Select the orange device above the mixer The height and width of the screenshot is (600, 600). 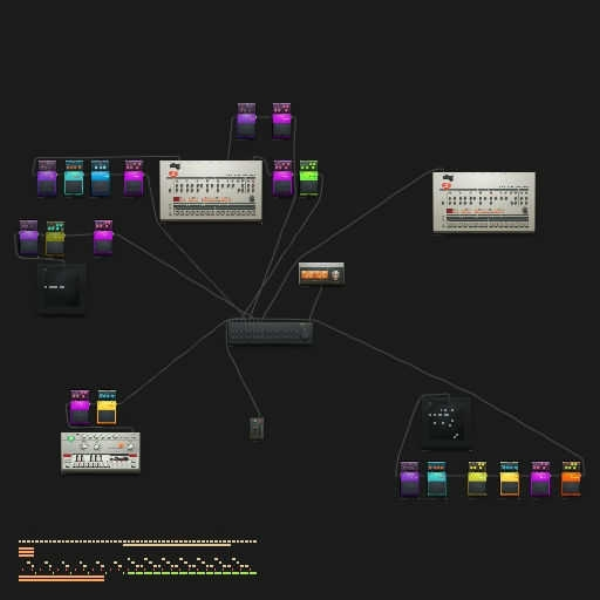(321, 273)
